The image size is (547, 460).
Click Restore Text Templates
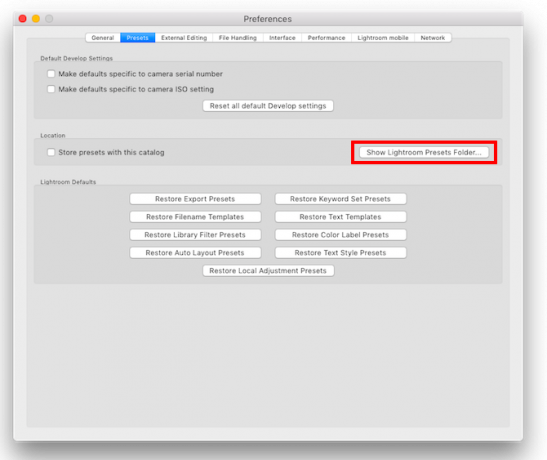(x=340, y=217)
